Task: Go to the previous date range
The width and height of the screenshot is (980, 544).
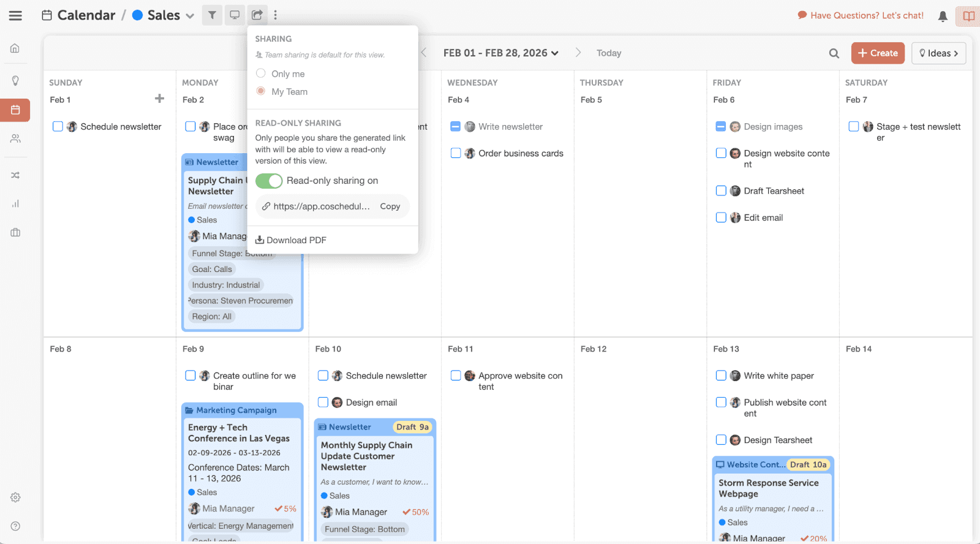Action: click(x=424, y=53)
